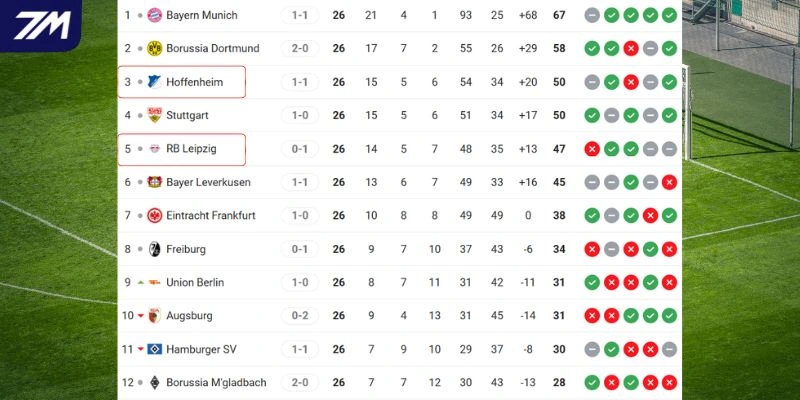Viewport: 800px width, 400px height.
Task: Open Bayern Munich's 1-1 live score badge
Action: (x=300, y=15)
